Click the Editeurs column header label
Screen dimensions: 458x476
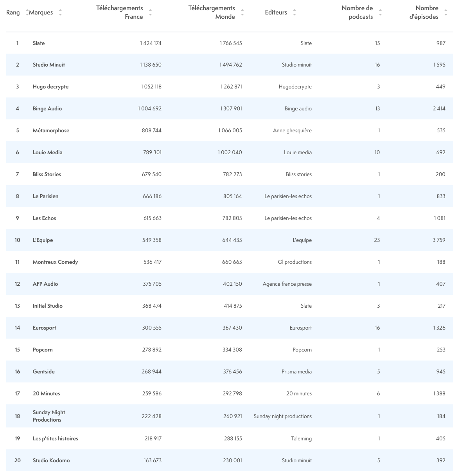point(276,13)
